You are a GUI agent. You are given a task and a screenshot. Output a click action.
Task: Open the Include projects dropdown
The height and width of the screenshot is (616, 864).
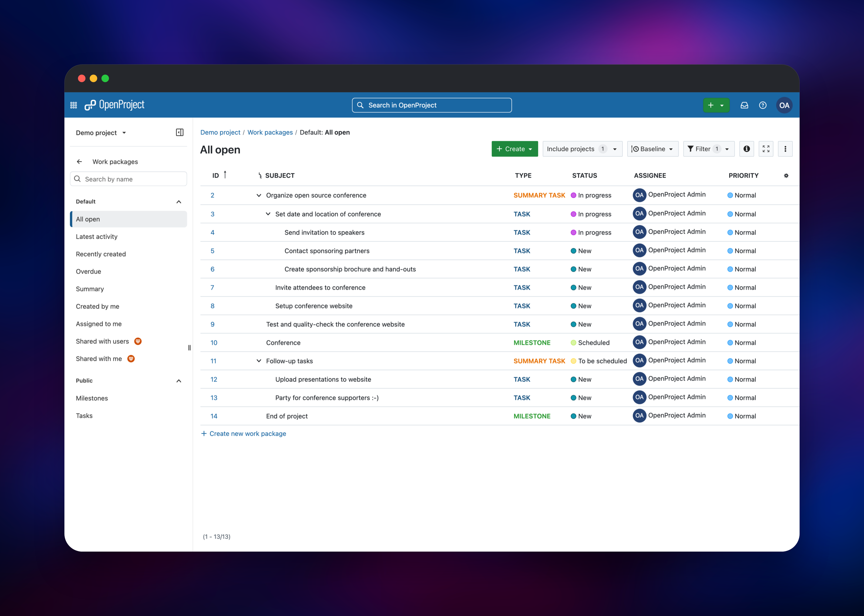(x=582, y=149)
